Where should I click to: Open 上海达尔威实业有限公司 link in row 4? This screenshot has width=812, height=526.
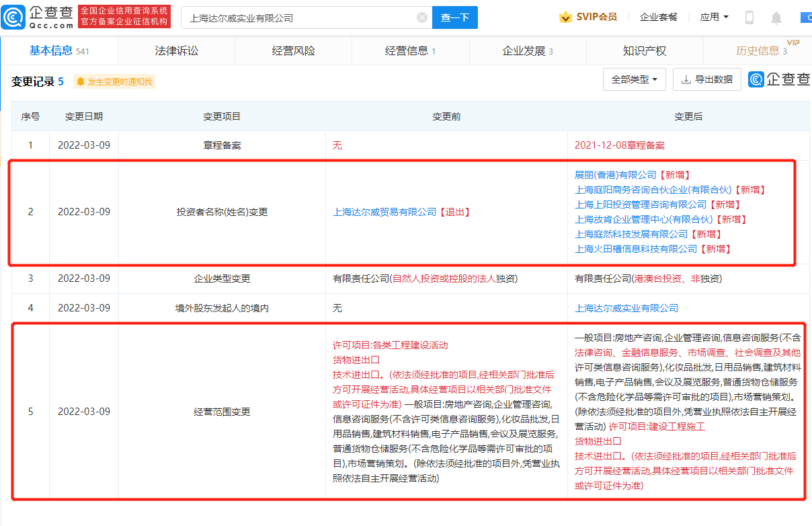pyautogui.click(x=626, y=308)
